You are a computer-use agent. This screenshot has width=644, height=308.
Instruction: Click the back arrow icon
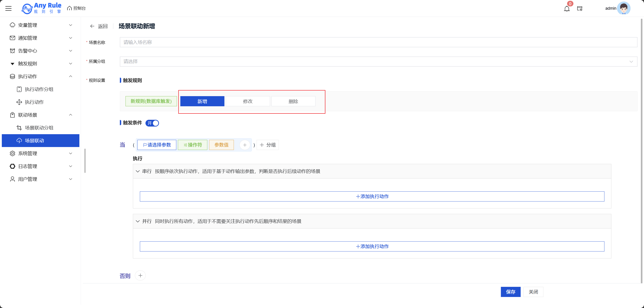tap(92, 26)
